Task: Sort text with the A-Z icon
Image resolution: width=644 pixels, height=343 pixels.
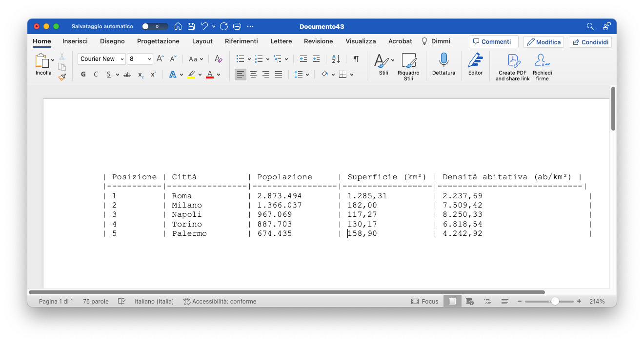Action: coord(336,59)
